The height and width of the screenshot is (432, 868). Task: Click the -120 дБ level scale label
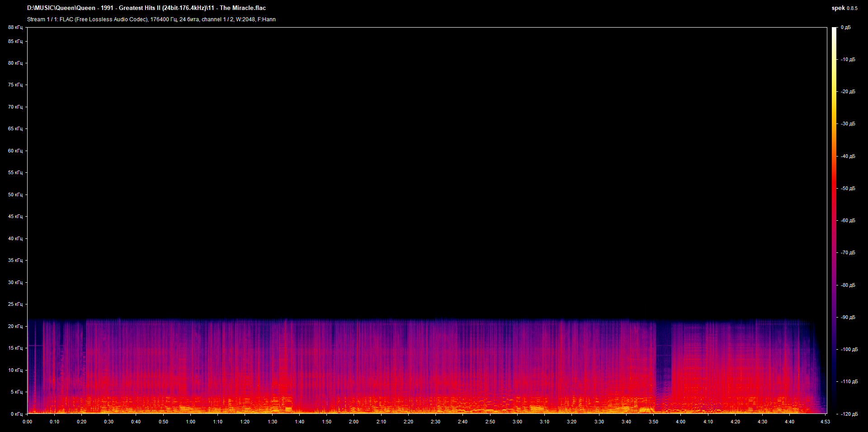[849, 414]
